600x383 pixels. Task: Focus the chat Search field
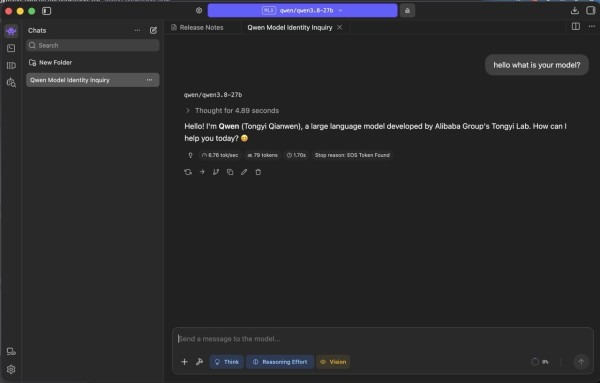tap(93, 46)
